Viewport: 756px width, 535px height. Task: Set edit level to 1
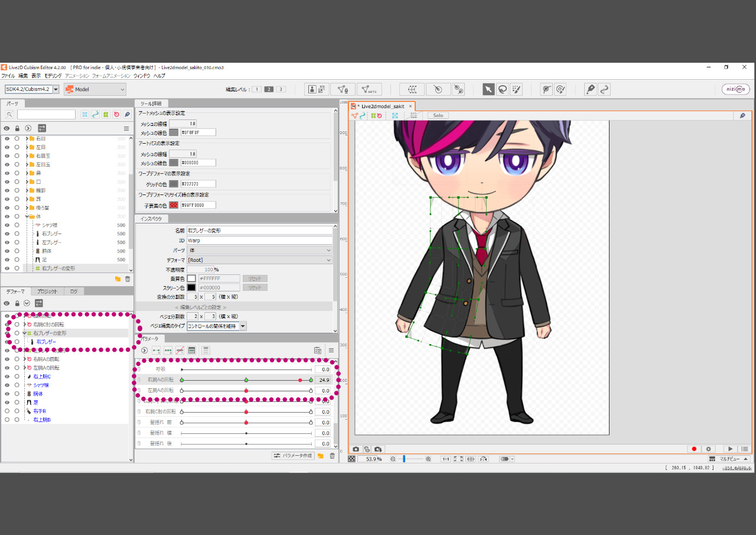coord(256,89)
